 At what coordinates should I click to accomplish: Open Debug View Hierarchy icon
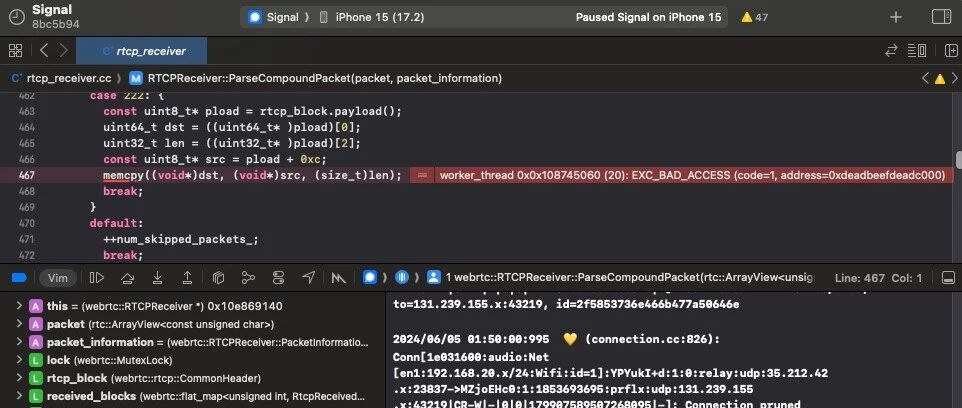coord(218,278)
